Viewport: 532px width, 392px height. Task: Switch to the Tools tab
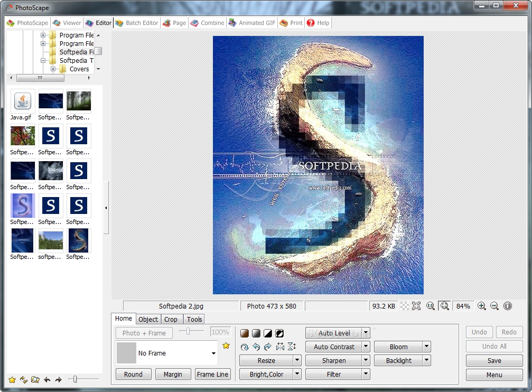pos(194,320)
